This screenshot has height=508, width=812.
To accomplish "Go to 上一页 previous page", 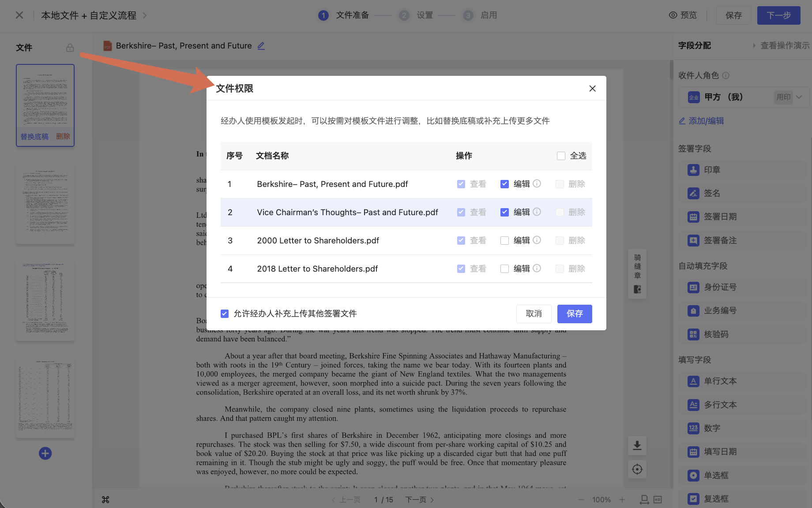I will click(346, 500).
